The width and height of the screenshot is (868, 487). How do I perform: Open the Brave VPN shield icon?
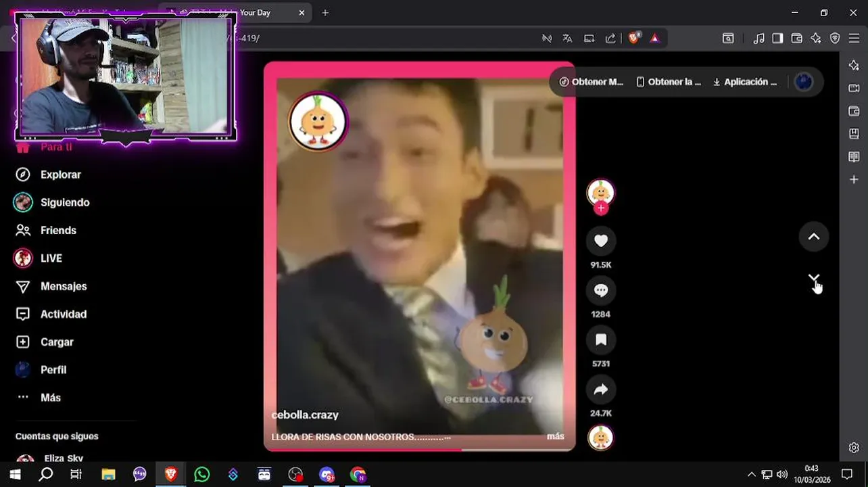pos(835,39)
